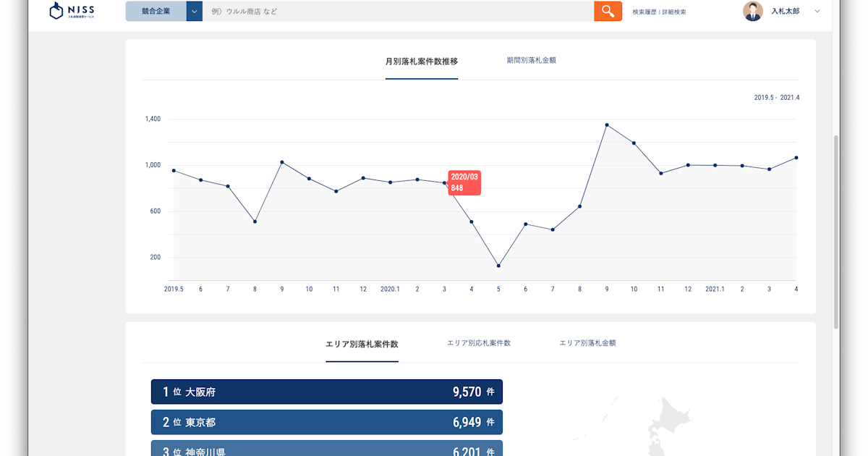Open 詳細検索 advanced search link
The height and width of the screenshot is (456, 868).
coord(674,12)
